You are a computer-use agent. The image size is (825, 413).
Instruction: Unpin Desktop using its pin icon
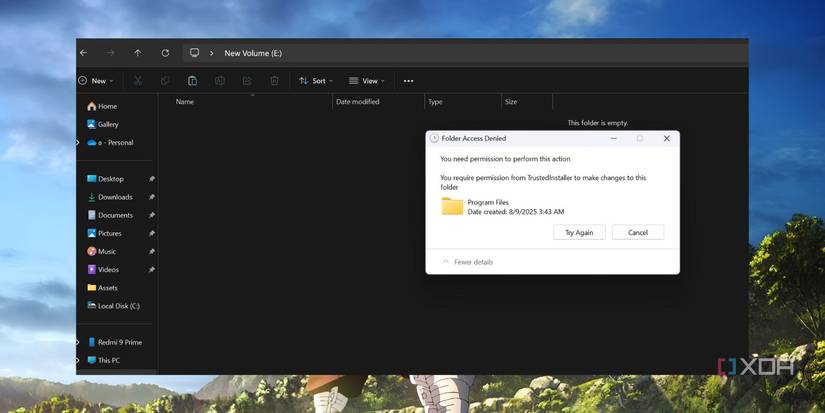pyautogui.click(x=152, y=179)
